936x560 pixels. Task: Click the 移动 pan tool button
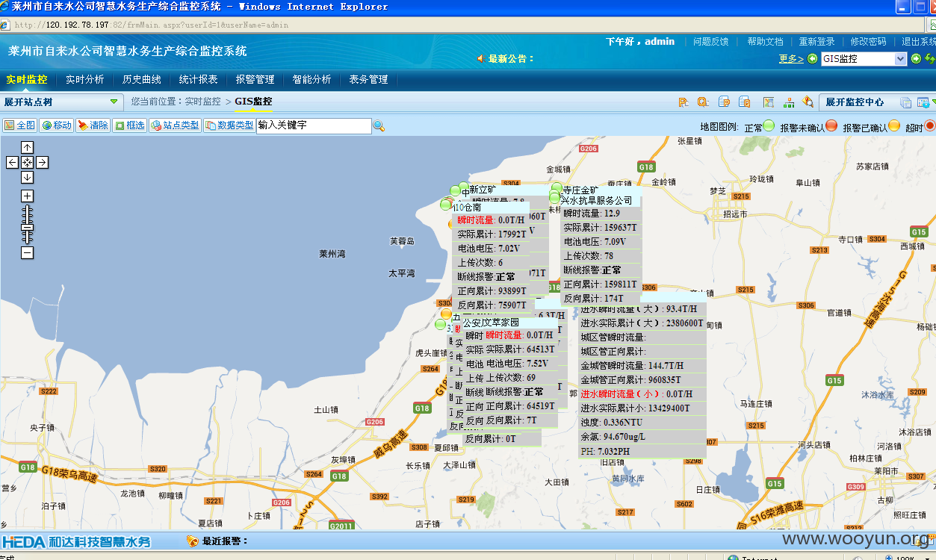pos(57,125)
